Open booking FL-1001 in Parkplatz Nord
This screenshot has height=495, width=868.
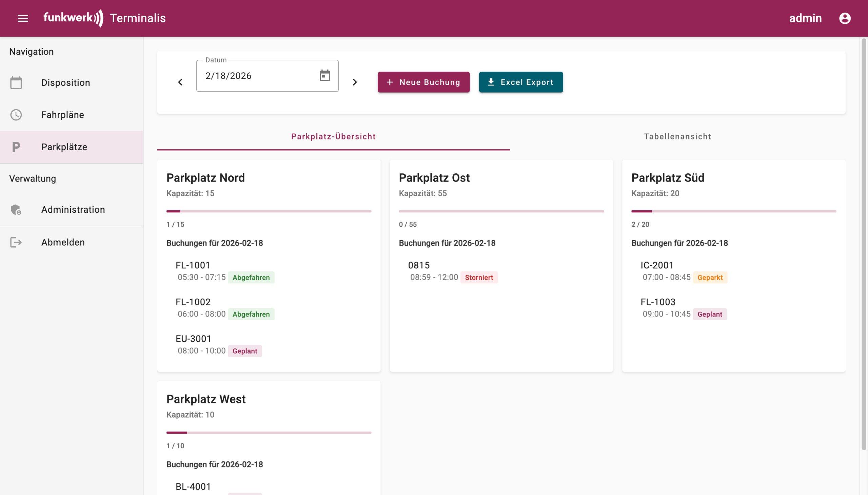(193, 265)
